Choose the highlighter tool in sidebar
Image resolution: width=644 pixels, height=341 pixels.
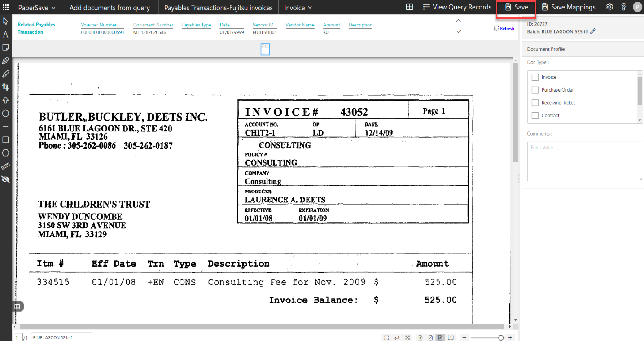5,74
